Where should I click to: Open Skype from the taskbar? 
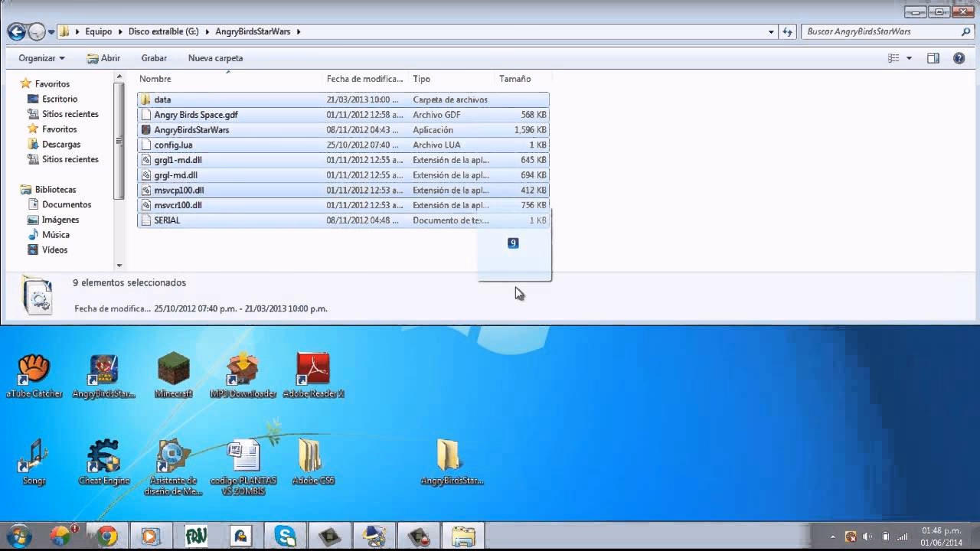(x=286, y=536)
